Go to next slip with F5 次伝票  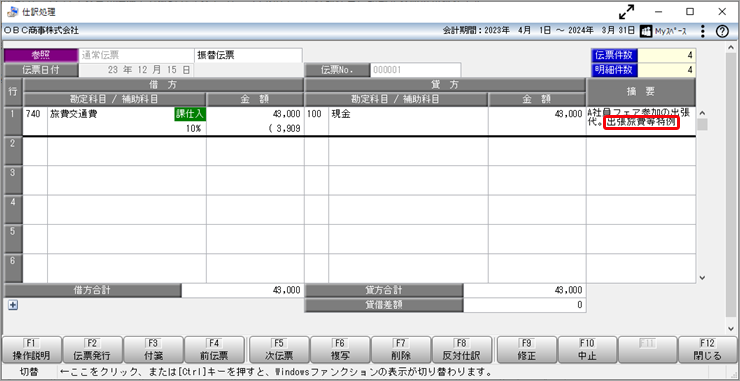point(279,350)
